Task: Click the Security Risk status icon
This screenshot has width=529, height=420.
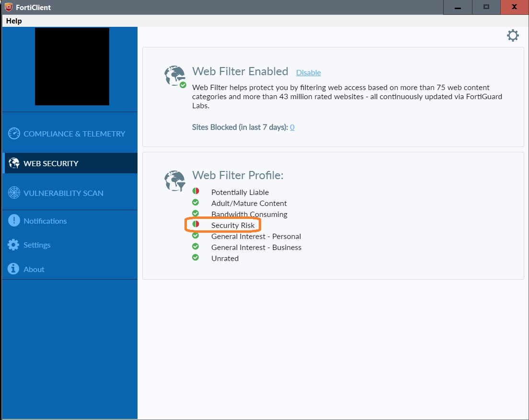Action: tap(195, 224)
